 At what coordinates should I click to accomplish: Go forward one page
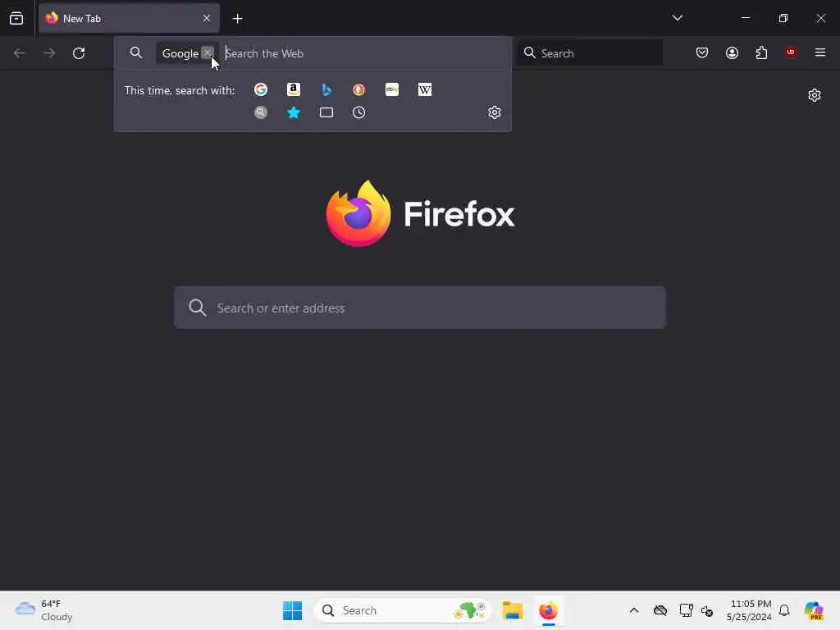click(49, 53)
